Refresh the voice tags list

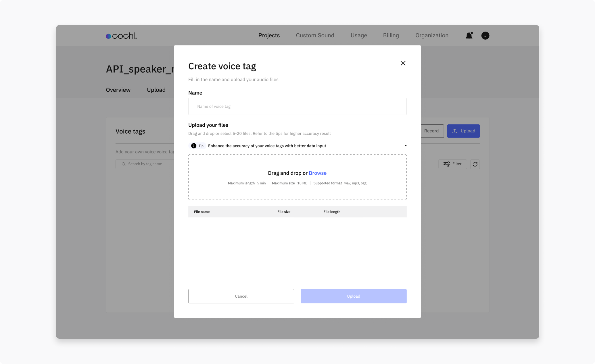[x=475, y=164]
